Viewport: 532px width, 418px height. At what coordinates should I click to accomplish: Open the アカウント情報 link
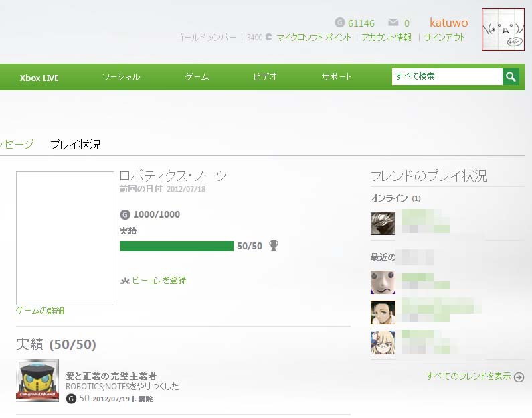point(386,38)
